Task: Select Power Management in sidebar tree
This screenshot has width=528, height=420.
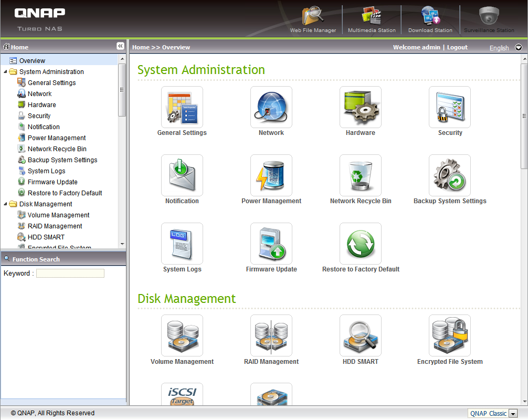Action: (56, 138)
